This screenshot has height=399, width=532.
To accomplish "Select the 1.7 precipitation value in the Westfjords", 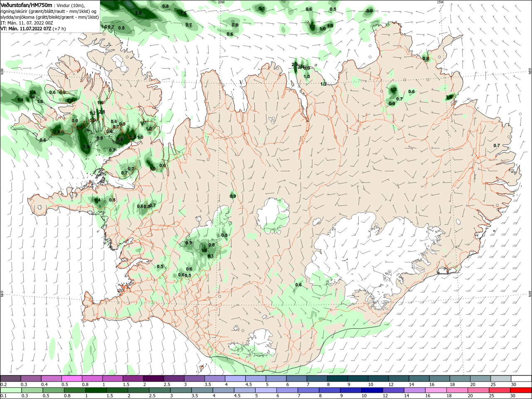I will 143,123.
